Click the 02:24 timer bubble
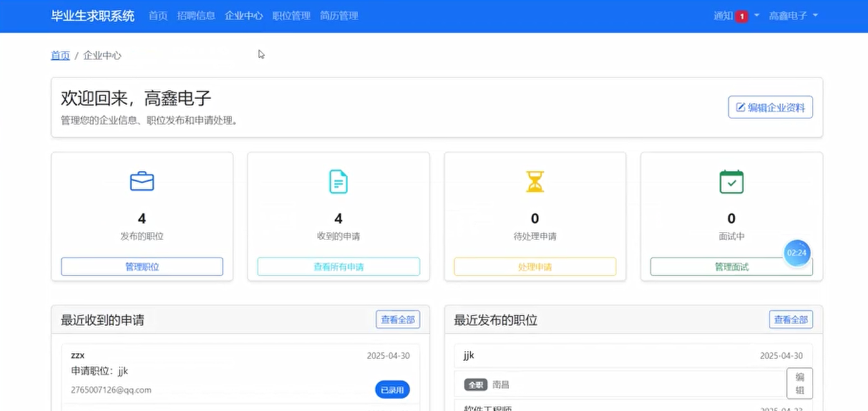 point(797,253)
